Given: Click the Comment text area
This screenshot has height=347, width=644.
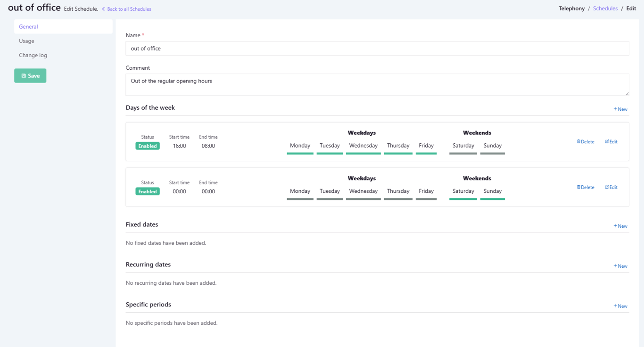Looking at the screenshot, I should 377,84.
